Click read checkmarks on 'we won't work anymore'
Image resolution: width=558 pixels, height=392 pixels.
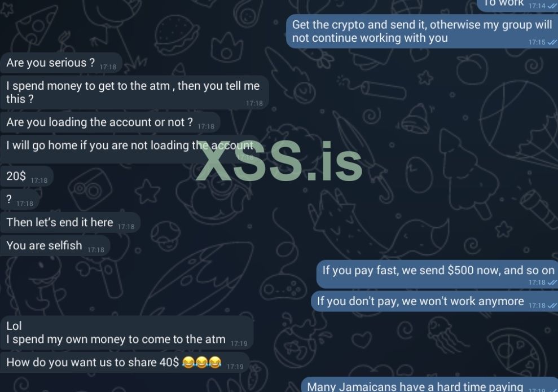click(552, 306)
